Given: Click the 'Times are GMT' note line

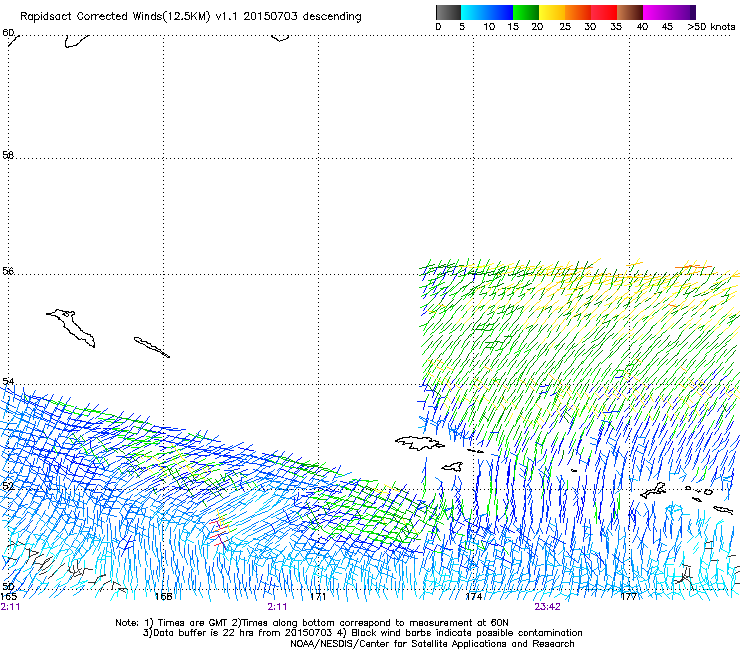Looking at the screenshot, I should click(x=312, y=623).
